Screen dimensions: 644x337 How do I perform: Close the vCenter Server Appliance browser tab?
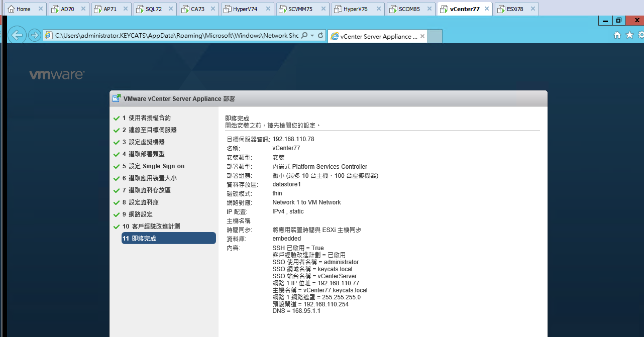tap(422, 36)
